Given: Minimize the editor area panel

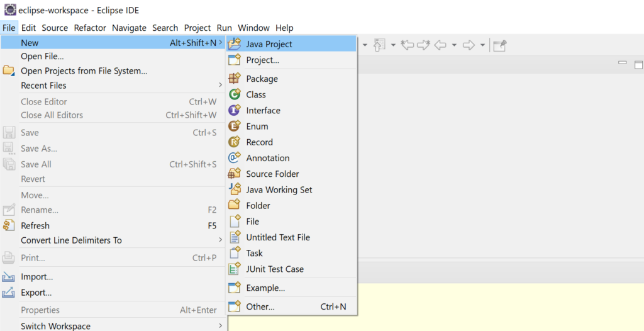Looking at the screenshot, I should (623, 63).
